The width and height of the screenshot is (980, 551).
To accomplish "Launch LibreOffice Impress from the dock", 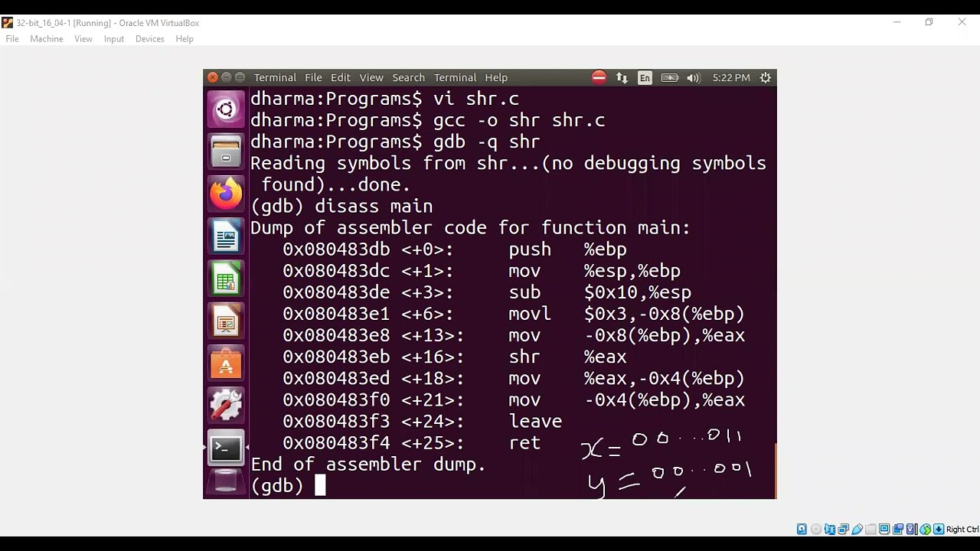I will click(x=226, y=322).
